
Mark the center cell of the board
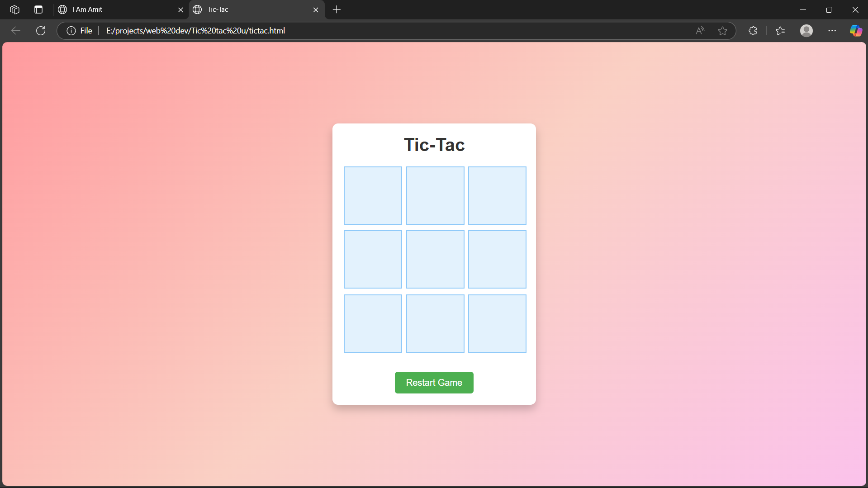(x=435, y=259)
